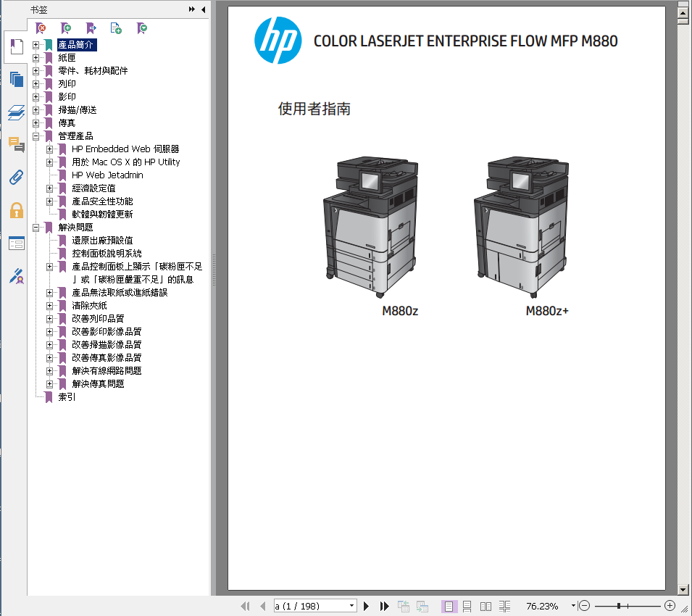692x616 pixels.
Task: Select the 解決傳真問題 bookmark
Action: 98,384
